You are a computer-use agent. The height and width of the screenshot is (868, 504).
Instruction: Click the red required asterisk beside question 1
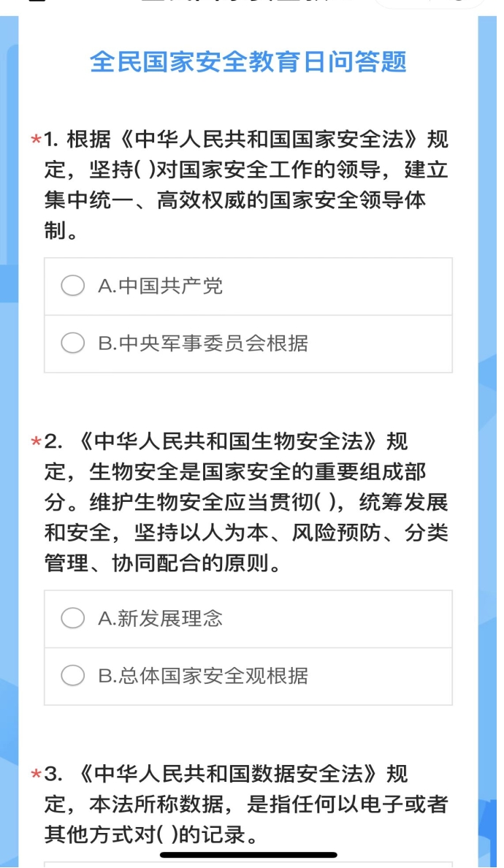tap(35, 139)
